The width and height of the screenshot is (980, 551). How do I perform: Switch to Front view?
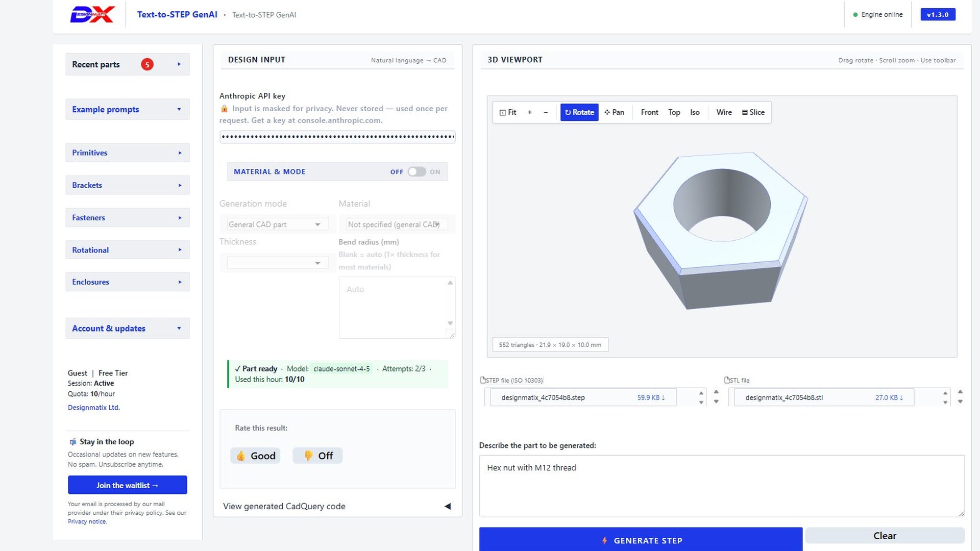pos(649,112)
